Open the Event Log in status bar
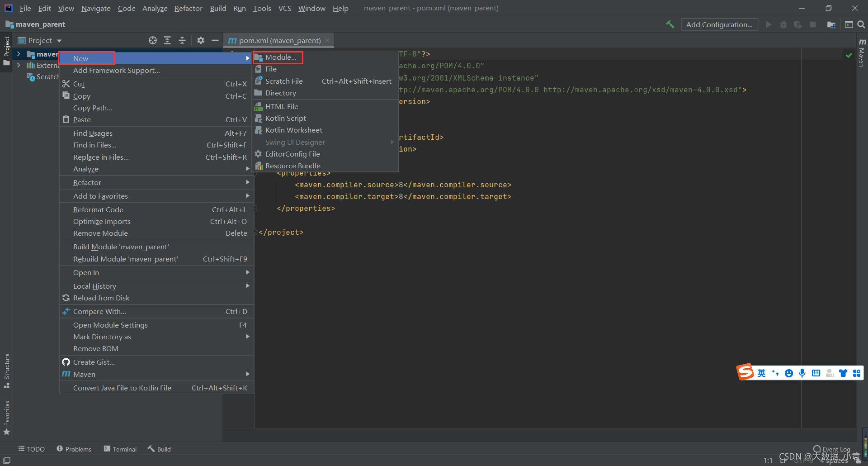The image size is (868, 466). [832, 449]
